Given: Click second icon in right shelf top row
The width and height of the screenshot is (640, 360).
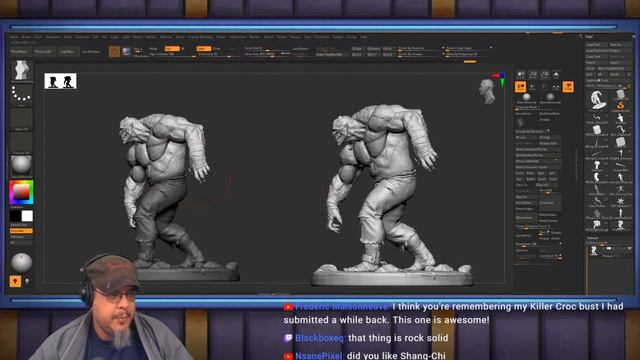Looking at the screenshot, I should point(533,75).
